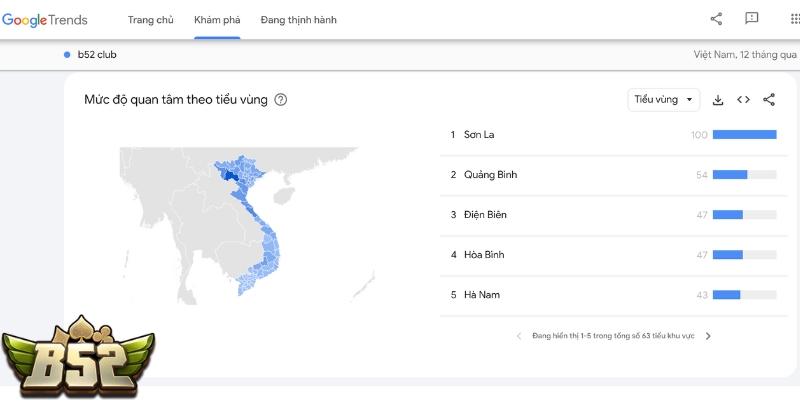Click the top share icon in header
Image resolution: width=800 pixels, height=400 pixels.
716,19
